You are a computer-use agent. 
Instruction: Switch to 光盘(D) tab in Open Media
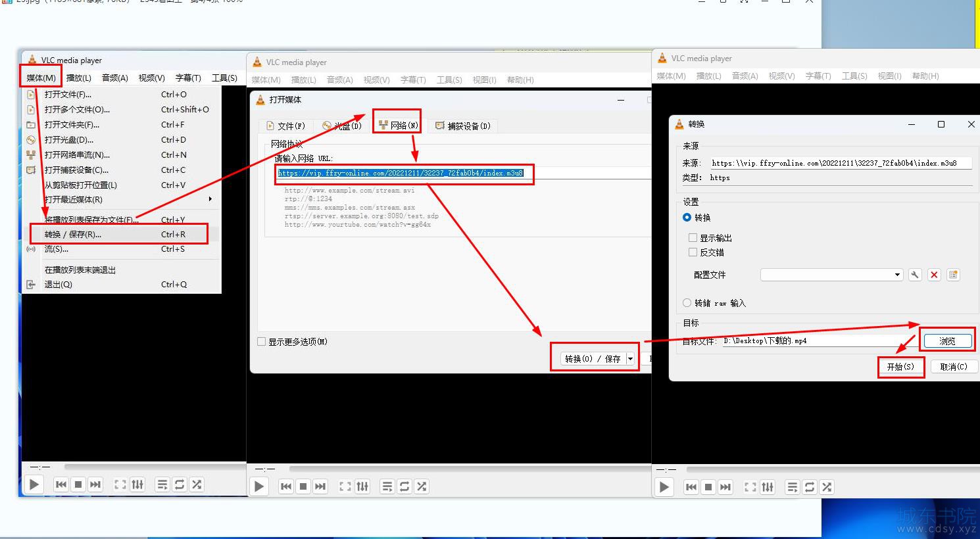tap(341, 126)
